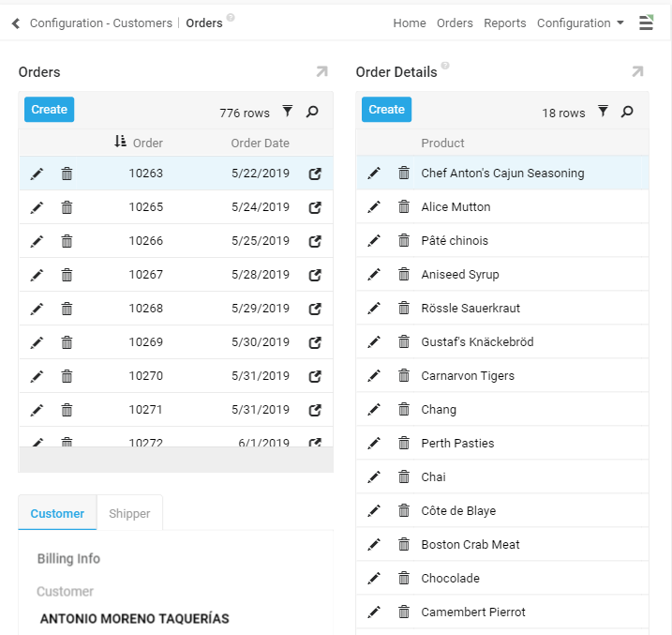
Task: Click the filter icon in Order Details panel
Action: [x=603, y=112]
